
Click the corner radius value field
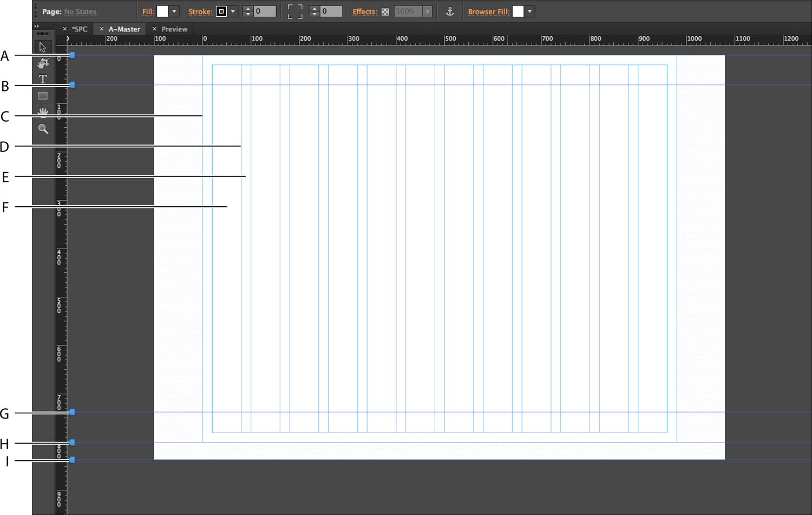(x=331, y=11)
